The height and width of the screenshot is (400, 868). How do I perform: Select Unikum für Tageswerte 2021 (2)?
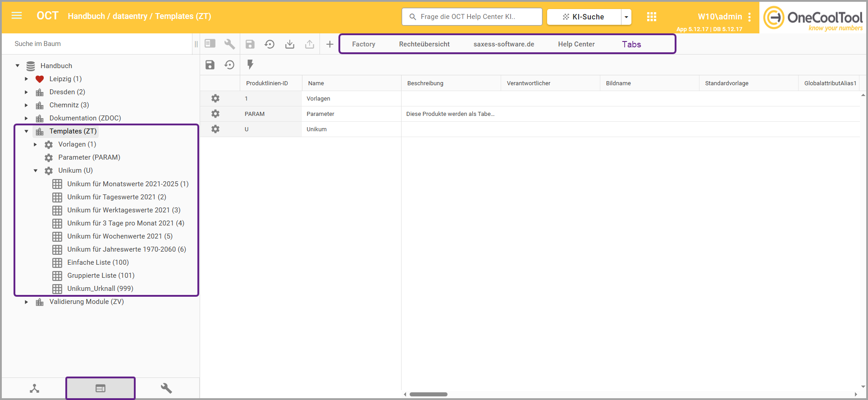click(116, 197)
